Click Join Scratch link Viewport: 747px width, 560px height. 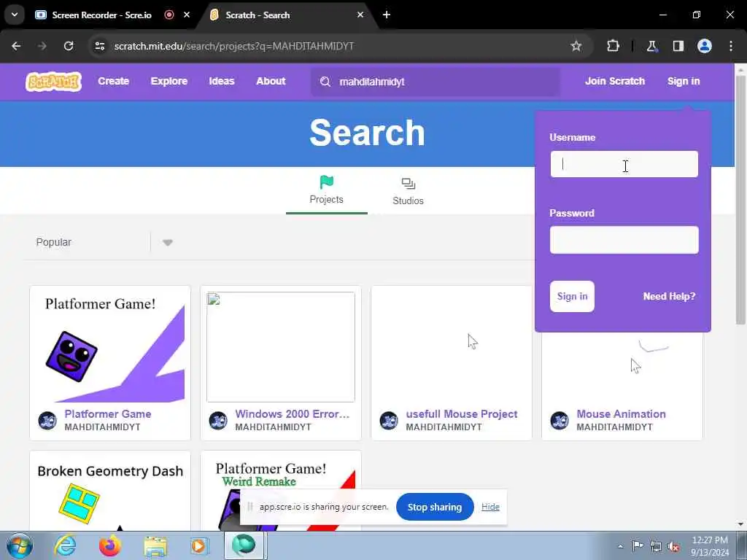(x=615, y=81)
